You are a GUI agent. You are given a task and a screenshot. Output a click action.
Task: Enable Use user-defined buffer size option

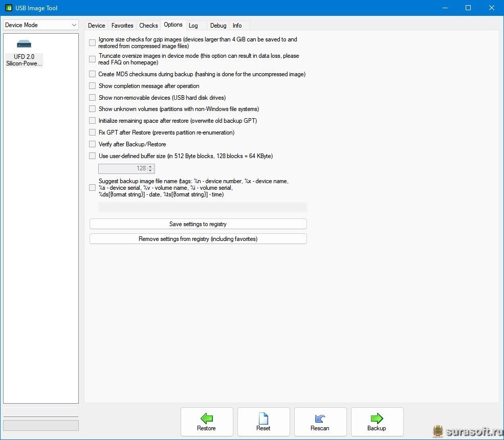(92, 156)
